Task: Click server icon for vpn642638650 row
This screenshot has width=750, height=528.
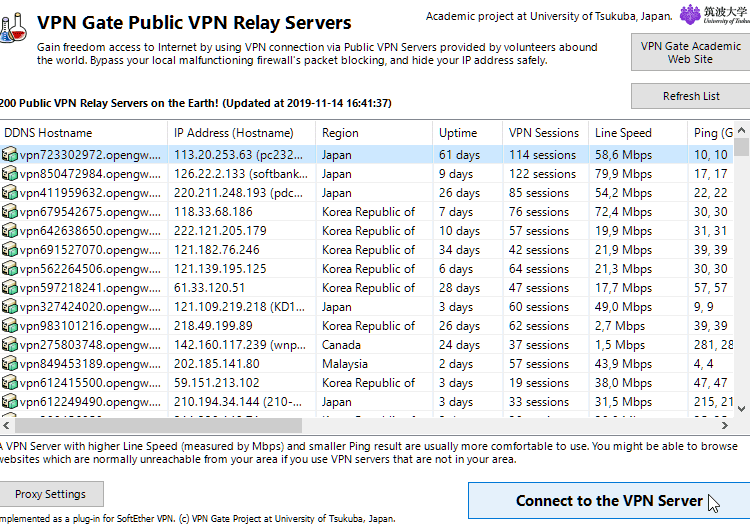Action: [x=10, y=231]
